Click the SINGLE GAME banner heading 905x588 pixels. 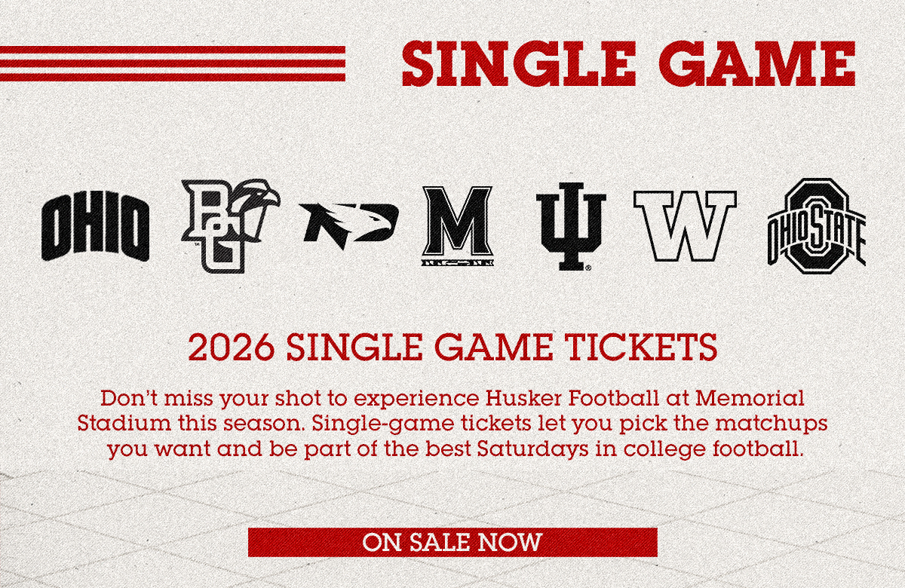pos(629,63)
